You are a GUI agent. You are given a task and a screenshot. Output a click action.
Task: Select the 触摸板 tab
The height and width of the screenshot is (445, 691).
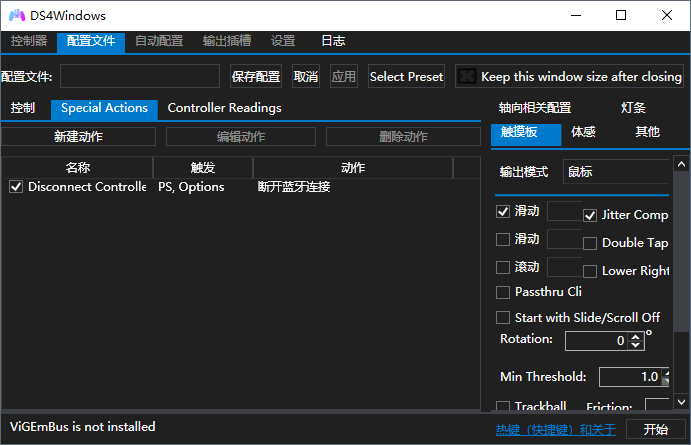(526, 134)
